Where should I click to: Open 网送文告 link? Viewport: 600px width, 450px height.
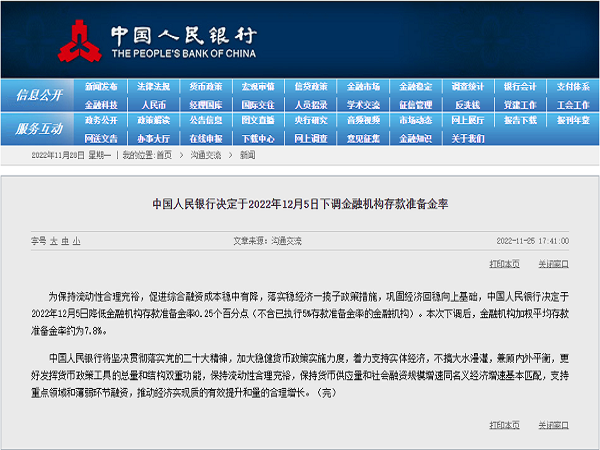coord(101,139)
